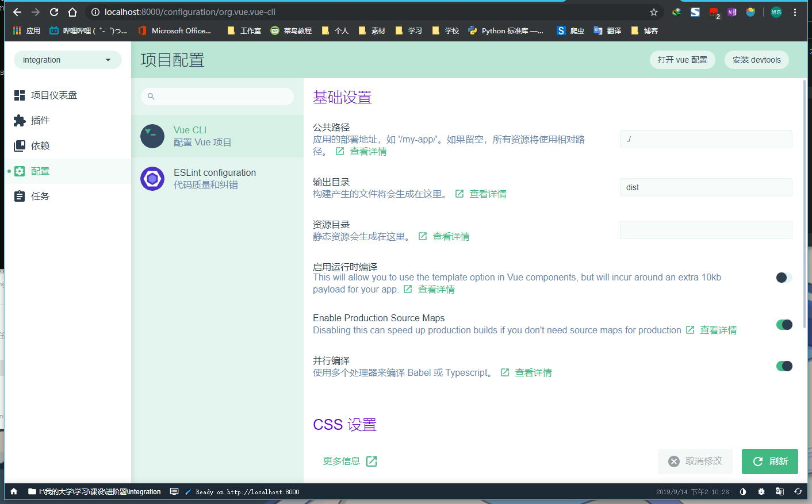Open the 依赖 dependencies icon in sidebar
The height and width of the screenshot is (504, 812).
tap(19, 145)
